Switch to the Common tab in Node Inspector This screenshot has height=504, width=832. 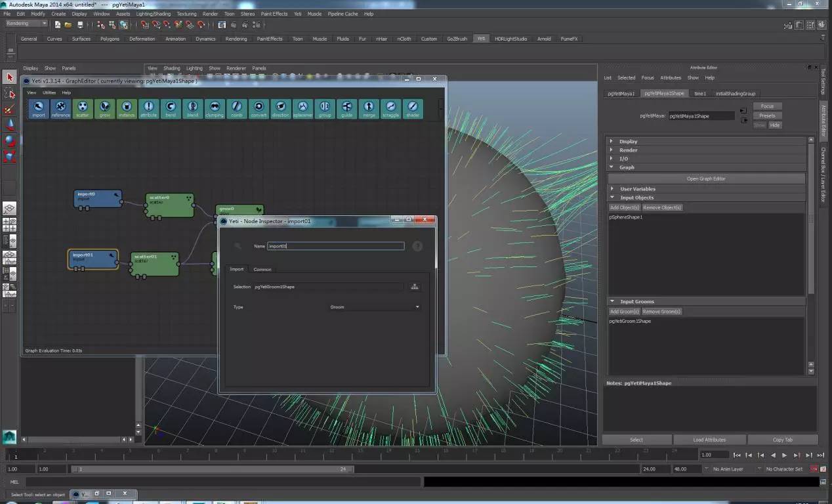pyautogui.click(x=262, y=269)
